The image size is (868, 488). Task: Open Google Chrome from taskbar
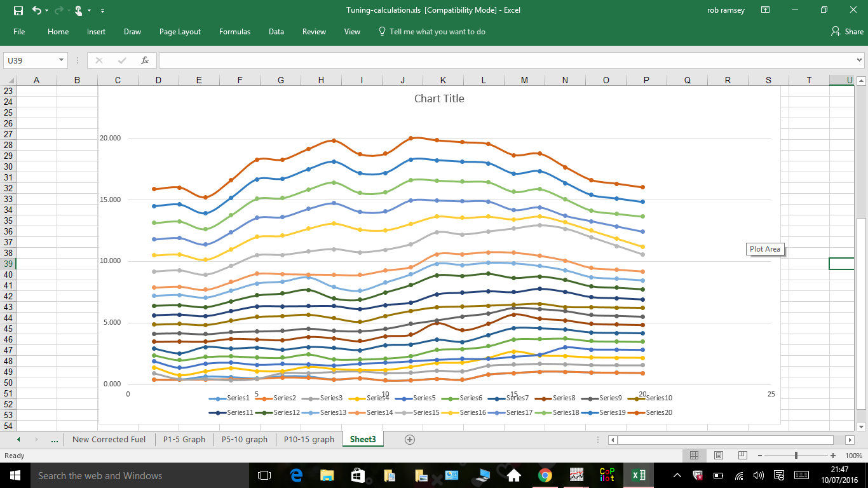545,475
